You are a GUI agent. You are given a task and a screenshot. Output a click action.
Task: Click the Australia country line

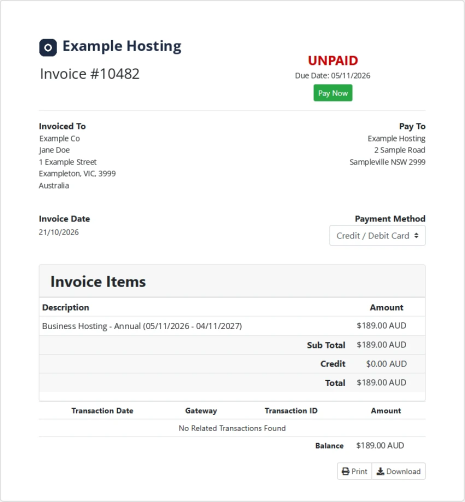click(54, 186)
